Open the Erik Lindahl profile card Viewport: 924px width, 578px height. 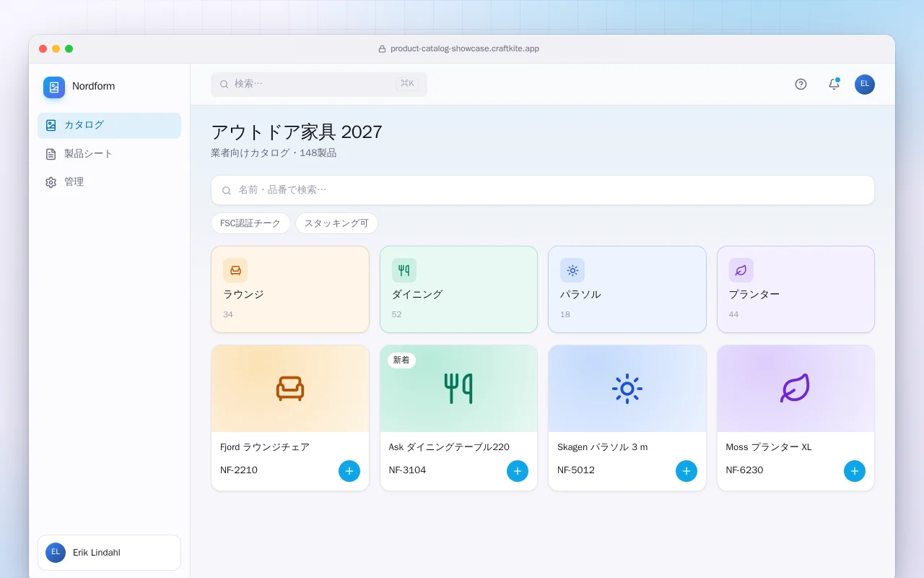[109, 553]
